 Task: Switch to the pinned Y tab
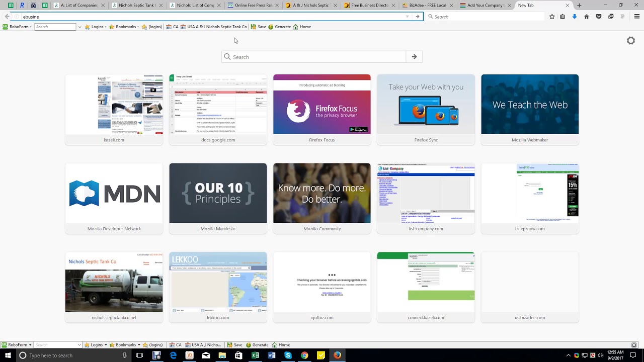(33, 5)
